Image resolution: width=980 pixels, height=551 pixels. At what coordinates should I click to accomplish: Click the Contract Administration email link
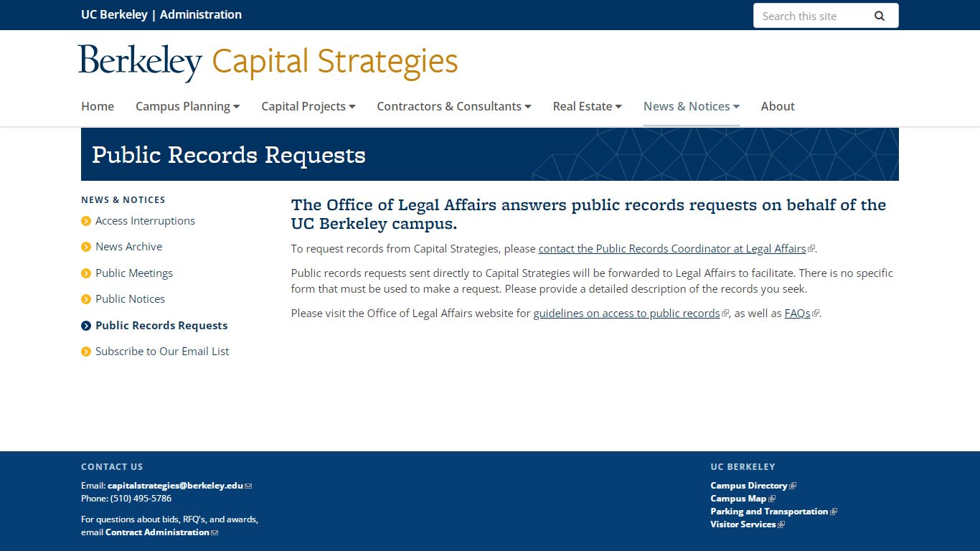click(x=157, y=532)
